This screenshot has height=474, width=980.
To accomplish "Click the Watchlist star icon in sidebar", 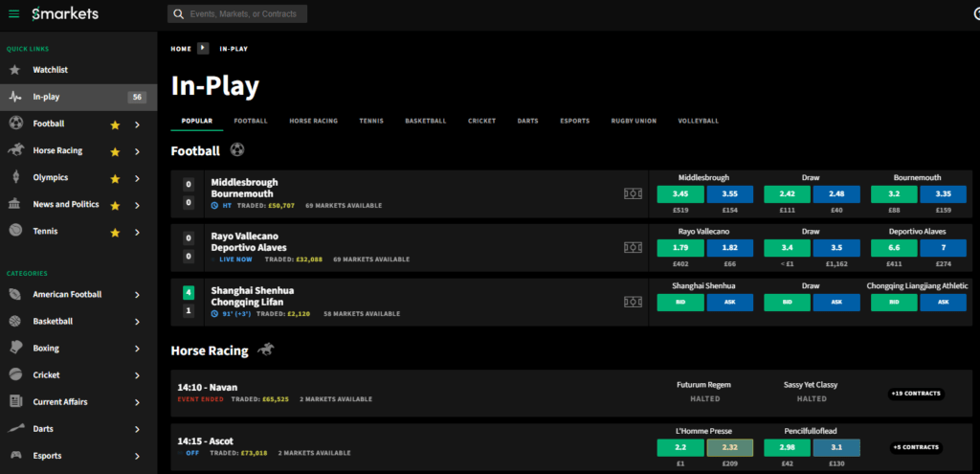I will click(15, 70).
